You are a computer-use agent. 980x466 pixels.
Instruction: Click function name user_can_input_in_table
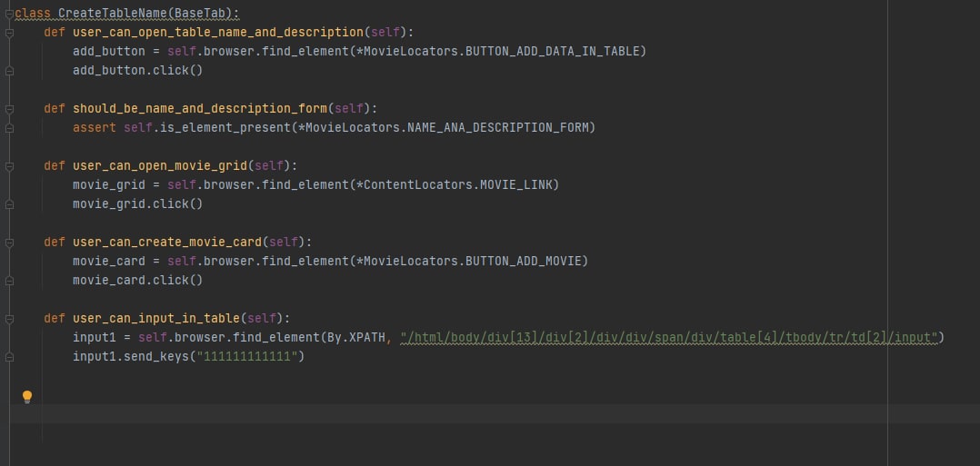[x=156, y=318]
